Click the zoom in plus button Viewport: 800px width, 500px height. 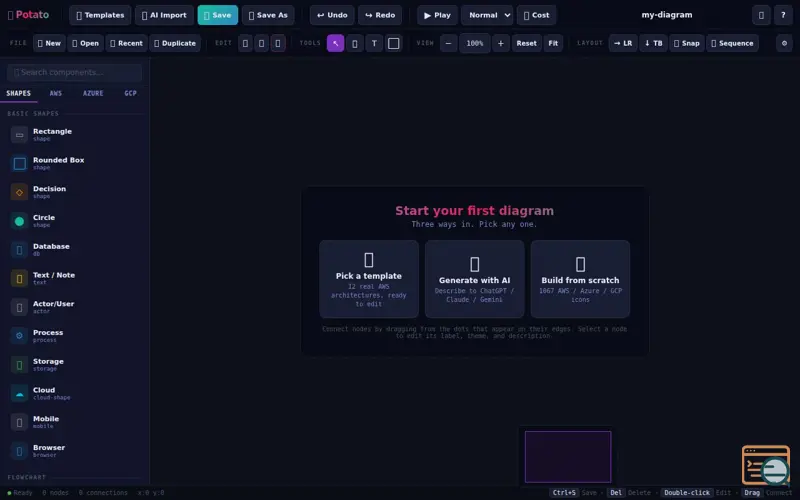[x=501, y=43]
